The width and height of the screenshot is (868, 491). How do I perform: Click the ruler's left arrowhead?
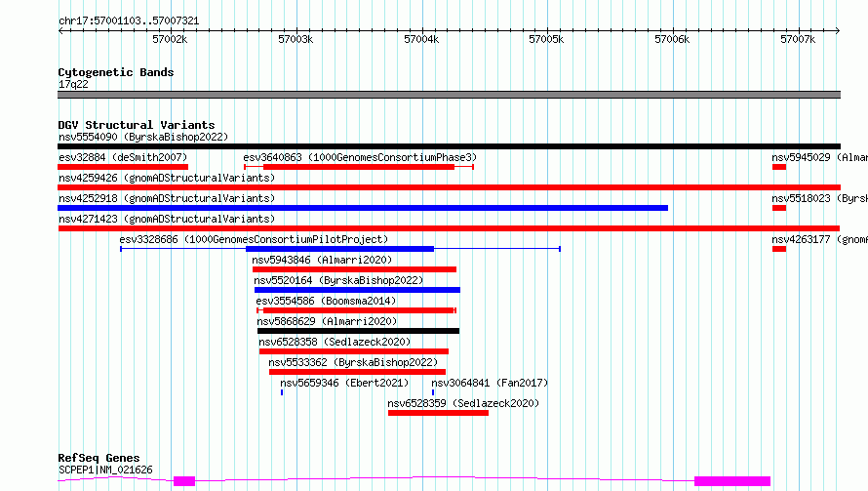(60, 30)
